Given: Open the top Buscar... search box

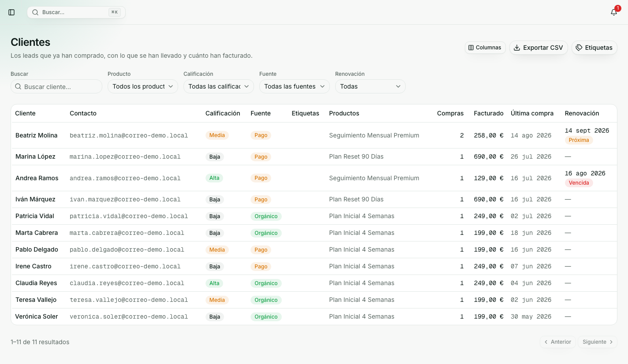Looking at the screenshot, I should coord(76,12).
